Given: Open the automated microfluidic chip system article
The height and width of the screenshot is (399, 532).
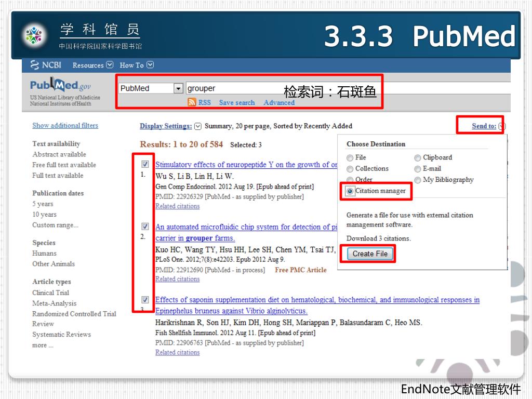Looking at the screenshot, I should pyautogui.click(x=246, y=232).
